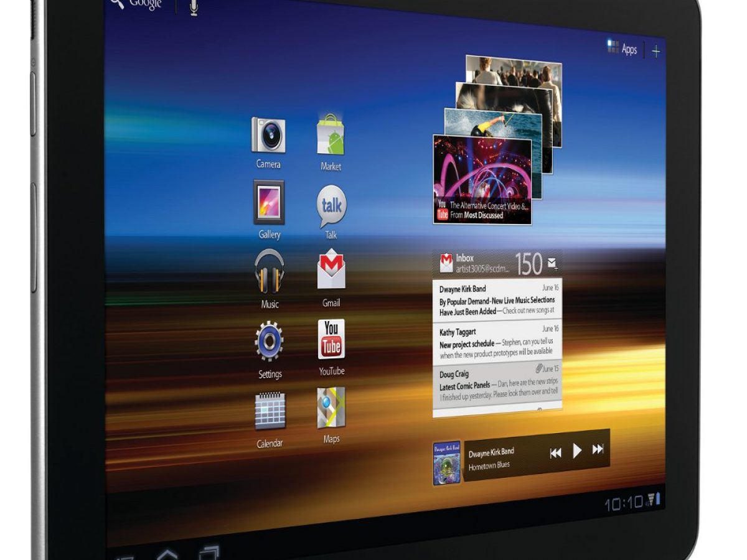Compose new mail from Gmail widget
The width and height of the screenshot is (747, 560).
pos(552,264)
